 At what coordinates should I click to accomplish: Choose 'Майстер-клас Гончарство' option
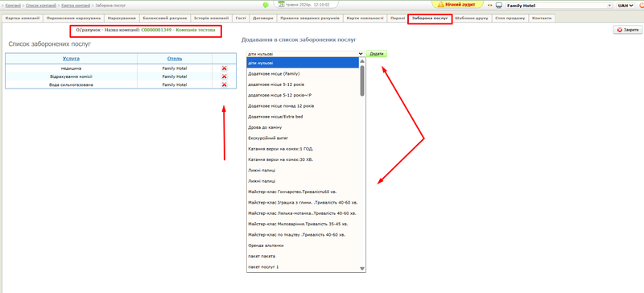click(303, 192)
